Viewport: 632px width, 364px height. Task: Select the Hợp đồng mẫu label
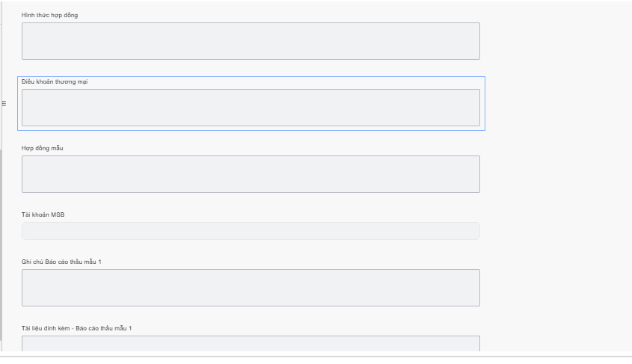43,148
